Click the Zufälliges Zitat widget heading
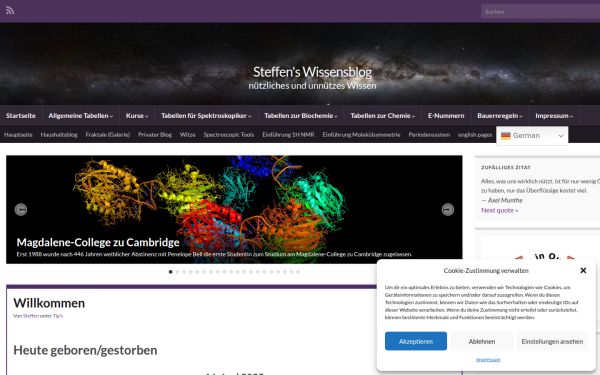The image size is (600, 375). tap(506, 168)
